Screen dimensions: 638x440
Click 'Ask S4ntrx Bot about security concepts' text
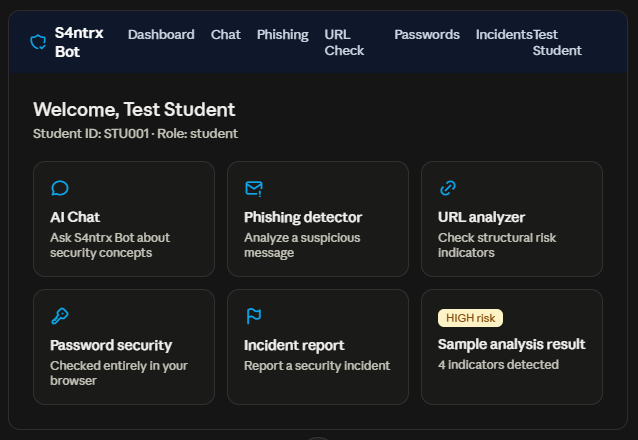110,245
